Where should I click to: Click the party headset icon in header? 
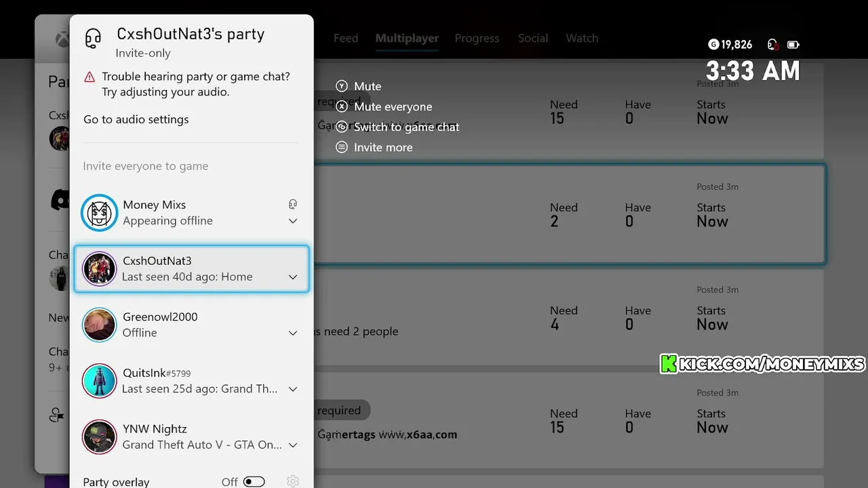click(93, 38)
